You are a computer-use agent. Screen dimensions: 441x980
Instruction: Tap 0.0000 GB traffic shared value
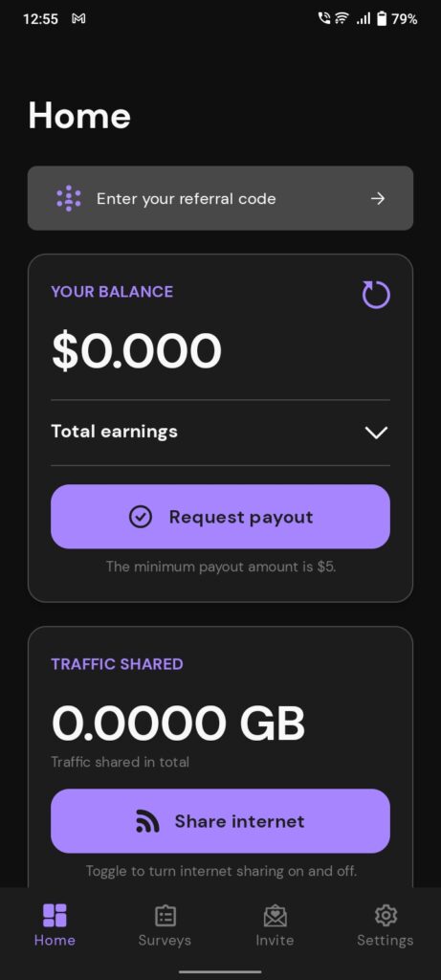pos(178,724)
